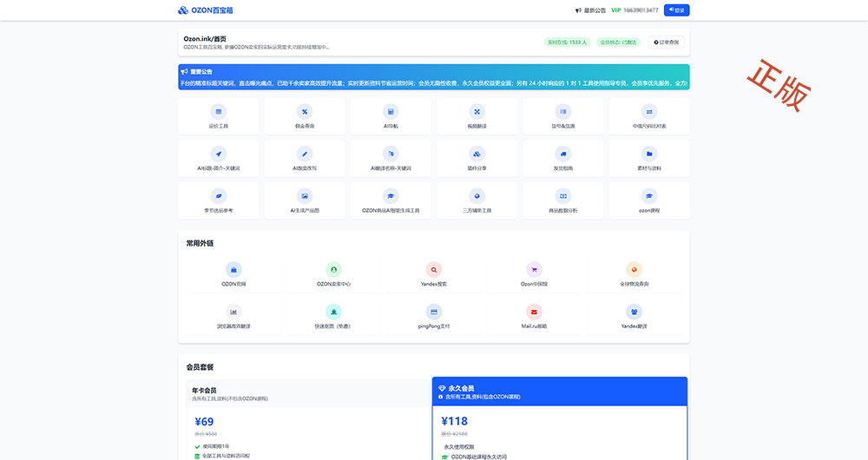
Task: Click the 会员套餐 section heading
Action: coord(200,367)
